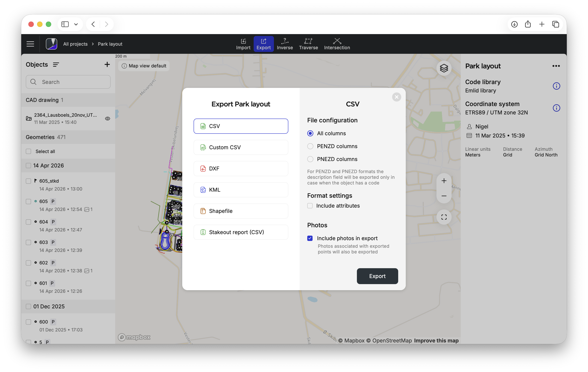Choose the All columns radio option
The image size is (588, 372).
pos(310,133)
